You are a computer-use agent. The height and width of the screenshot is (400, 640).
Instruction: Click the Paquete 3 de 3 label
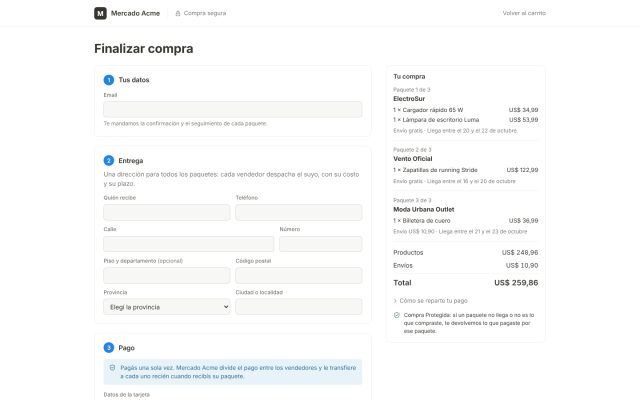pyautogui.click(x=412, y=200)
